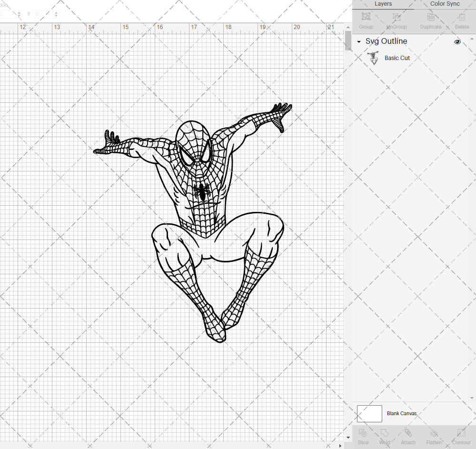Select the Basic Cut layer label

397,58
